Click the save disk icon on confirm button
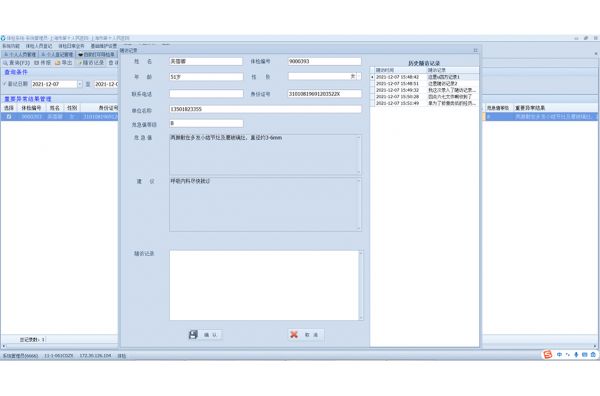 [x=193, y=335]
